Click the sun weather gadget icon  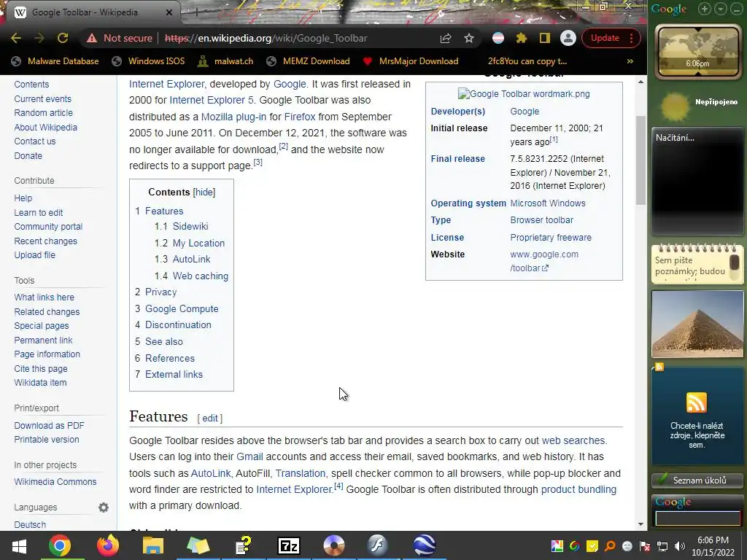click(675, 106)
